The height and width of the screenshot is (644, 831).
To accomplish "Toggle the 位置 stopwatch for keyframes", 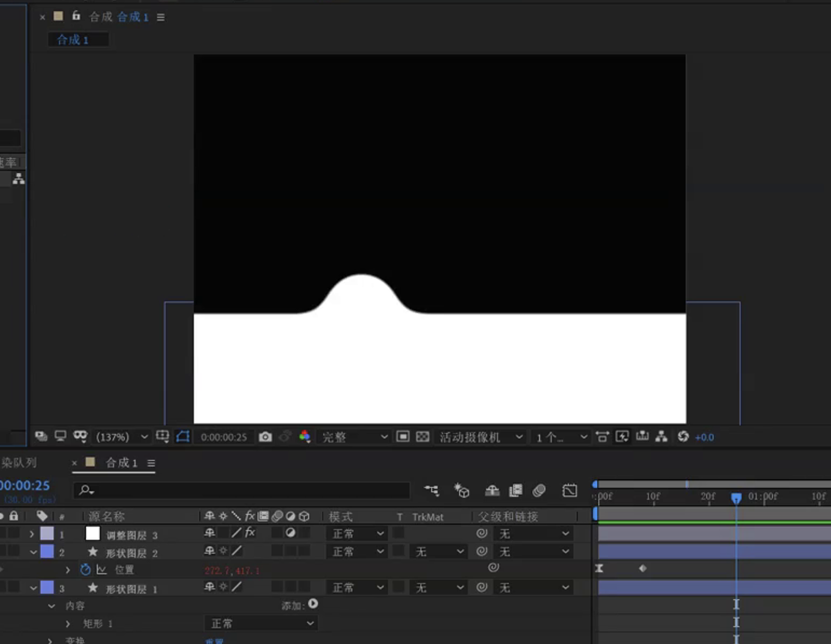I will click(x=86, y=569).
